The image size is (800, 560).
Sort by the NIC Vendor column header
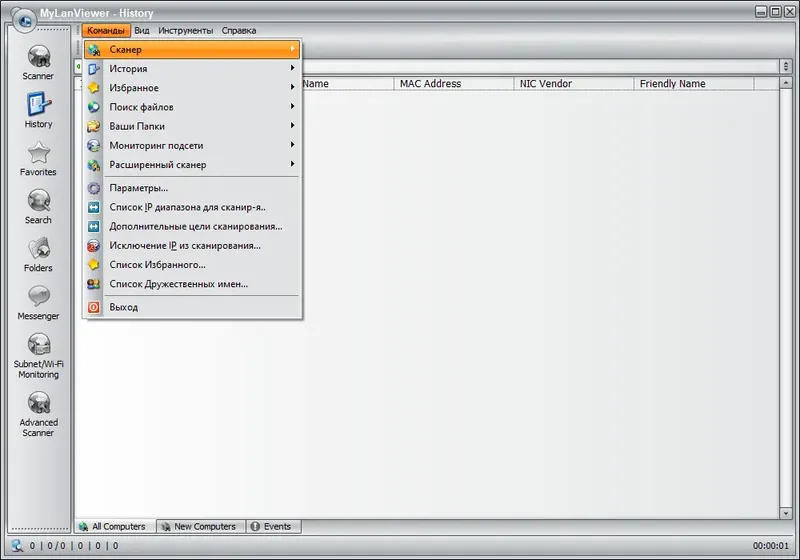coord(573,84)
